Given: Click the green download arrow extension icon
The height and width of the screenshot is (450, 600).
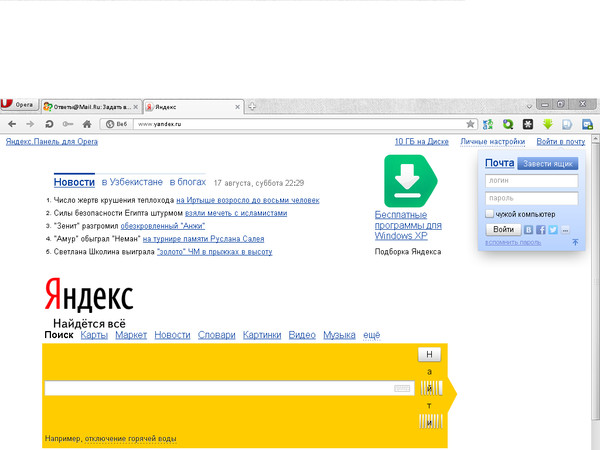Looking at the screenshot, I should pyautogui.click(x=548, y=124).
